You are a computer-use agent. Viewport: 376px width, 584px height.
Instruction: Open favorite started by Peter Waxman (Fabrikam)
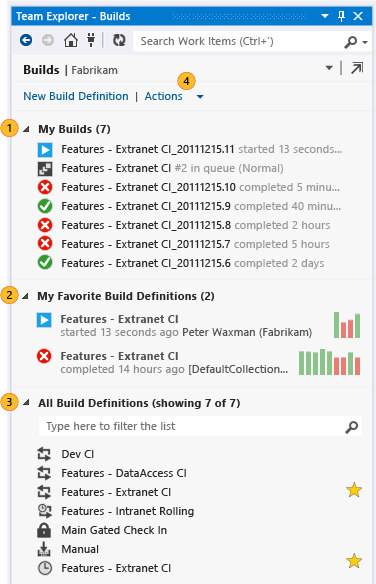point(186,326)
